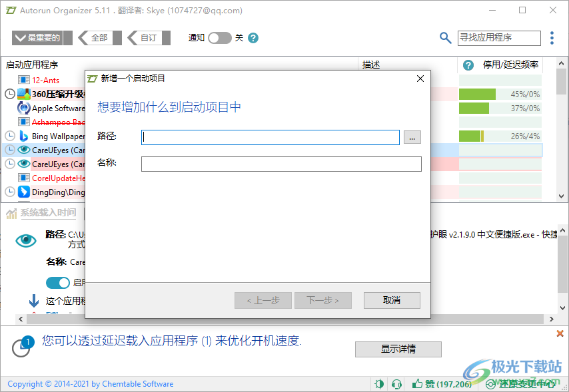
Task: Select the Ashampoo startup entry
Action: pos(58,122)
